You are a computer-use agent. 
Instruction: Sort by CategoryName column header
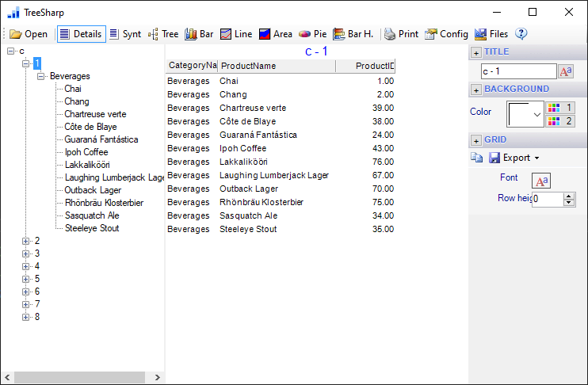click(x=192, y=66)
